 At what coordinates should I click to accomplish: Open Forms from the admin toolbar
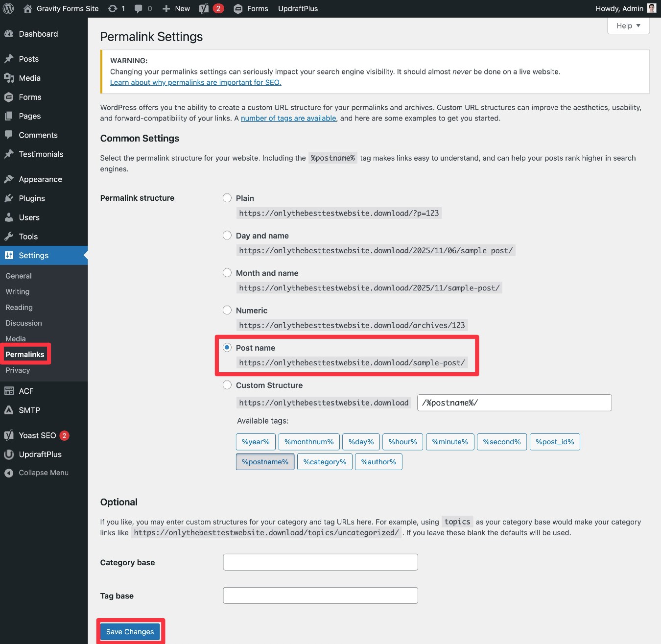[250, 8]
